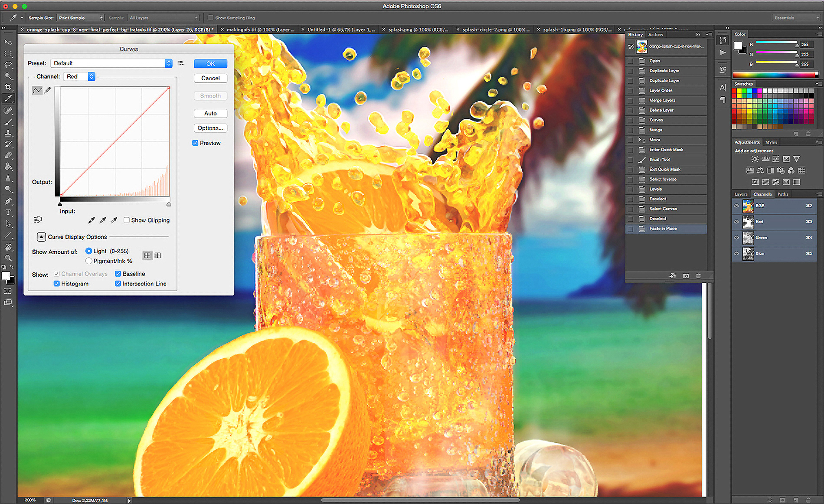824x504 pixels.
Task: Add a Color Balance adjustment
Action: [760, 170]
